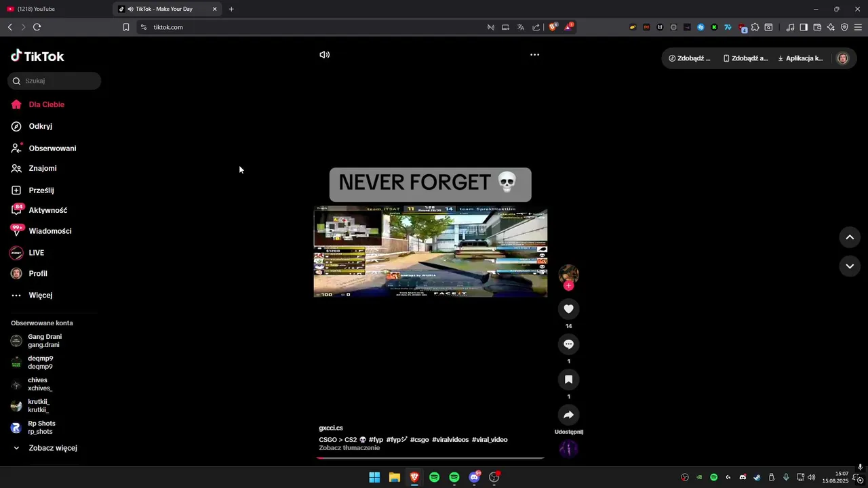The height and width of the screenshot is (488, 868).
Task: Open the gxcci.cs author name
Action: pos(331,428)
